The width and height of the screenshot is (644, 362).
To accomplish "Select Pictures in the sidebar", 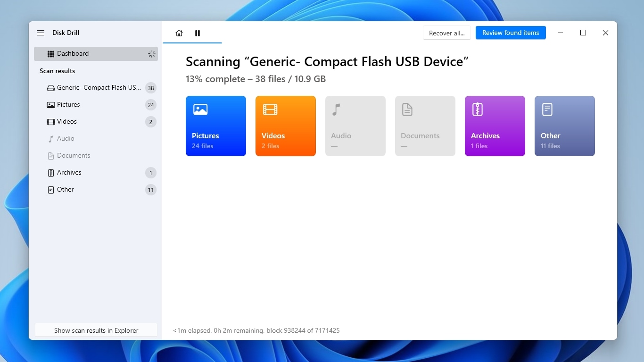I will click(96, 105).
